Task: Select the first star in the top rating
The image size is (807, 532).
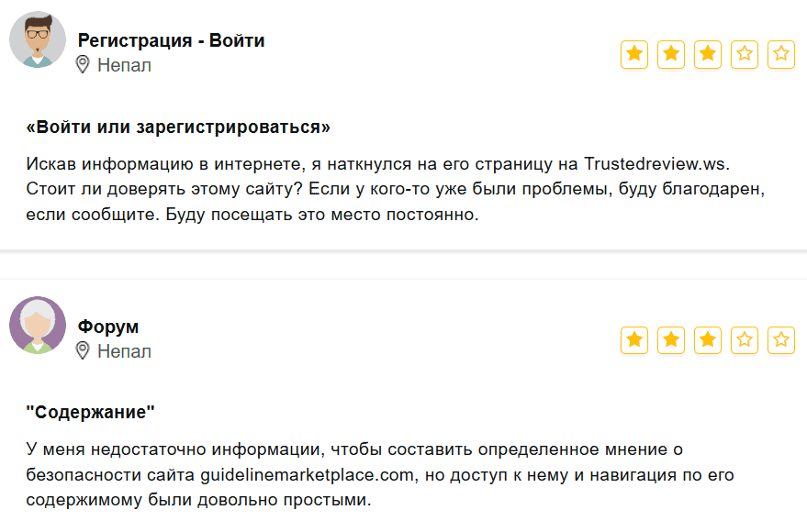Action: pyautogui.click(x=633, y=54)
